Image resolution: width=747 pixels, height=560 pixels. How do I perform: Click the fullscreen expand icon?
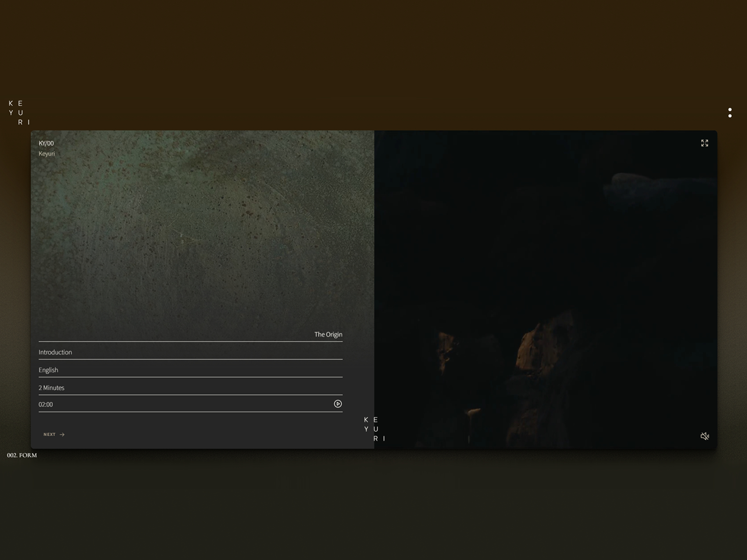(705, 143)
